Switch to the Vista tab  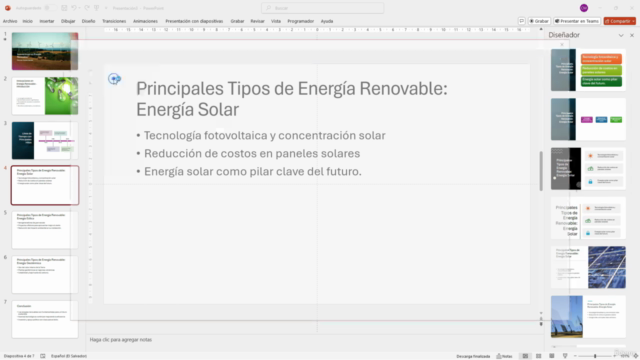coord(276,21)
